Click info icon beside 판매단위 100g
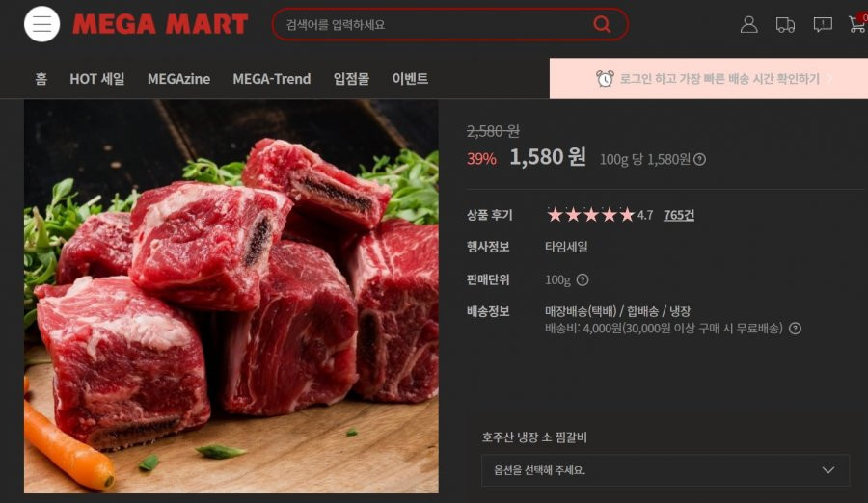 pyautogui.click(x=583, y=280)
